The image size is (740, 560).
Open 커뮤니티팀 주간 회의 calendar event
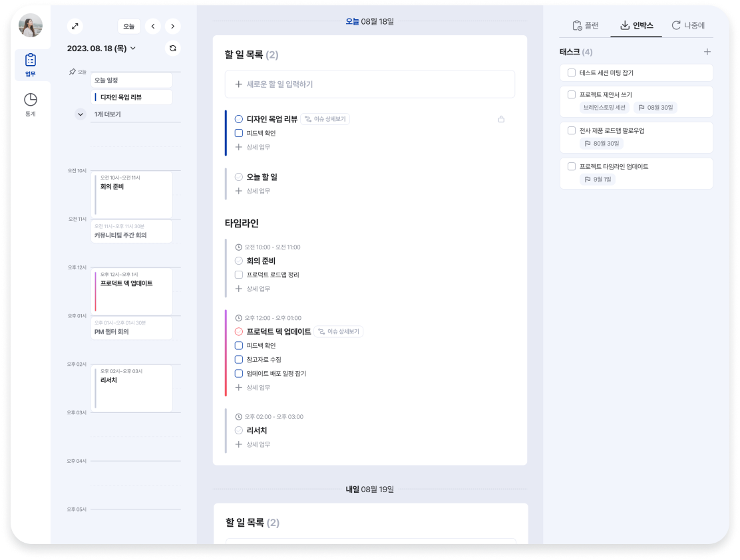(132, 231)
